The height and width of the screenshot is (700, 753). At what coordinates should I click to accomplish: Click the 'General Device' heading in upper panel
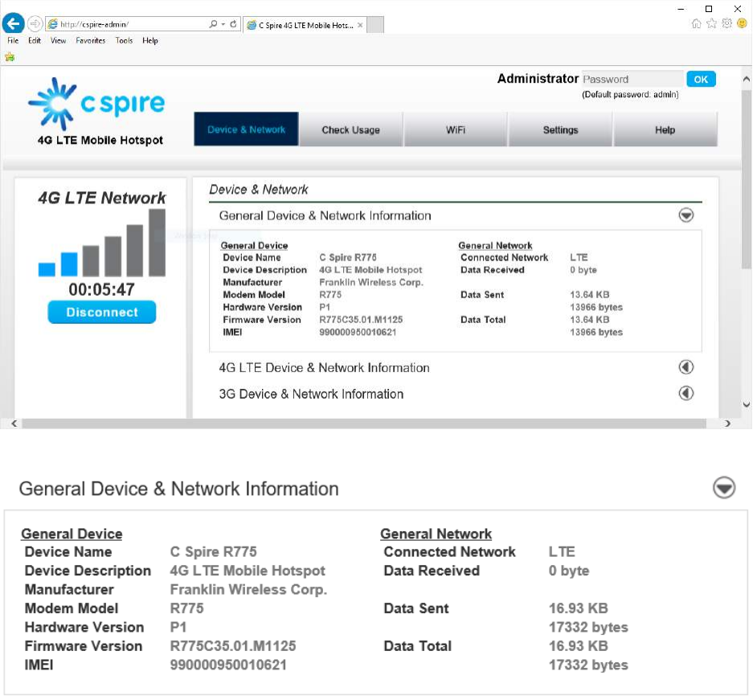click(254, 245)
